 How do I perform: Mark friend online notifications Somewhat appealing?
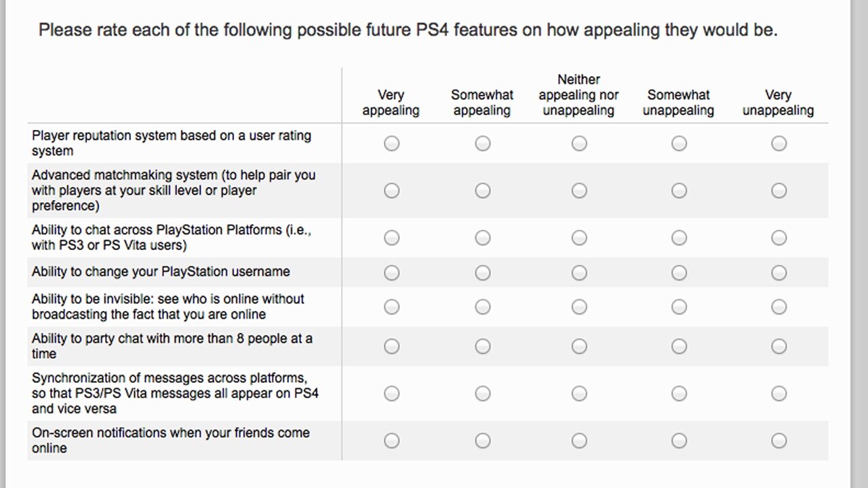(x=482, y=441)
